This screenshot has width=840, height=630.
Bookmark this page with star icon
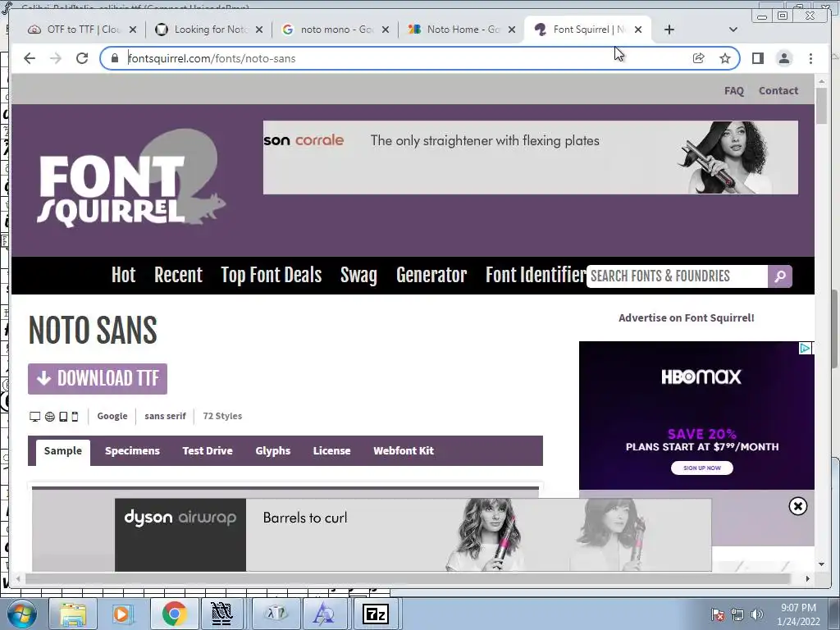[x=725, y=58]
